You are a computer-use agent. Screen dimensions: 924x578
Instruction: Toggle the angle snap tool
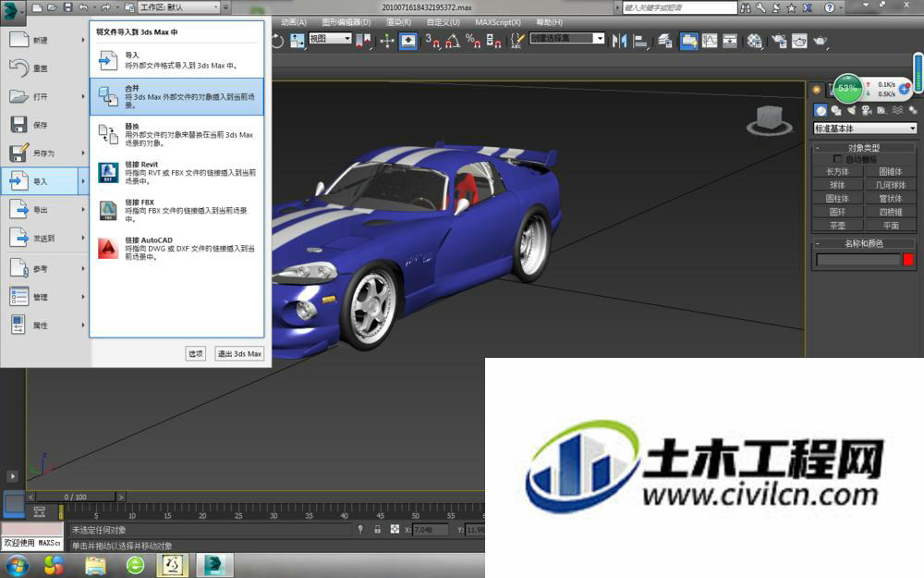tap(452, 41)
